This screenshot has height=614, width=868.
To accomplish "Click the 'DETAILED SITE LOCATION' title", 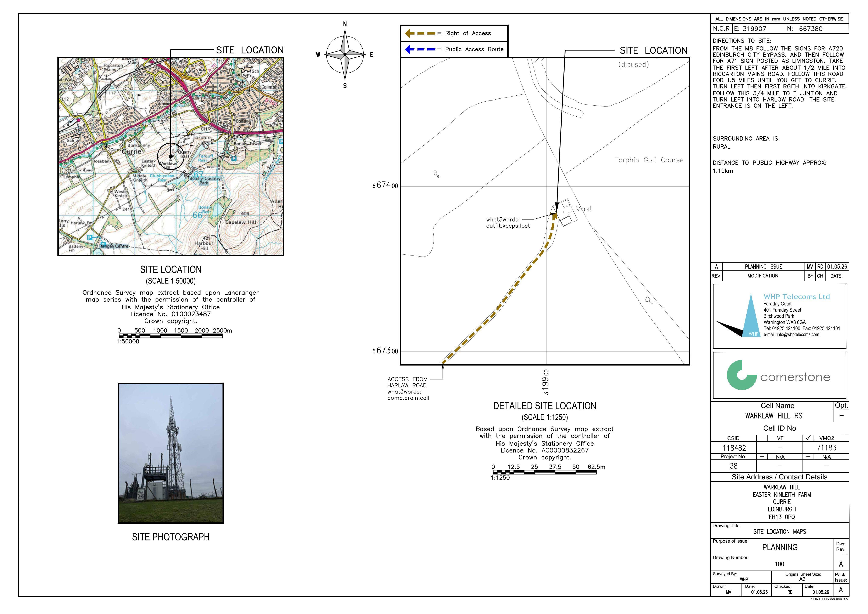I will click(x=544, y=406).
